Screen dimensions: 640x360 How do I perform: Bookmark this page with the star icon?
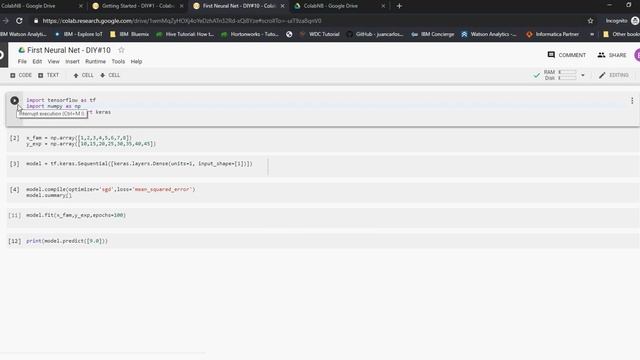coord(590,21)
